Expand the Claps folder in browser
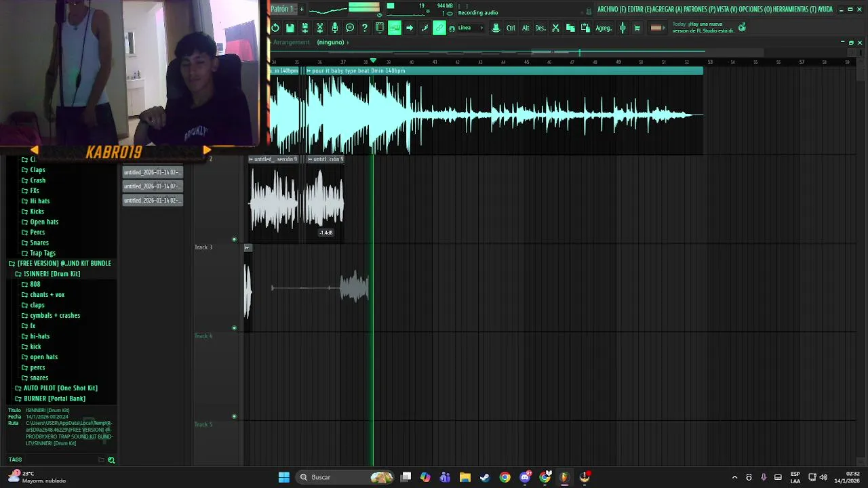Image resolution: width=868 pixels, height=488 pixels. (x=37, y=170)
